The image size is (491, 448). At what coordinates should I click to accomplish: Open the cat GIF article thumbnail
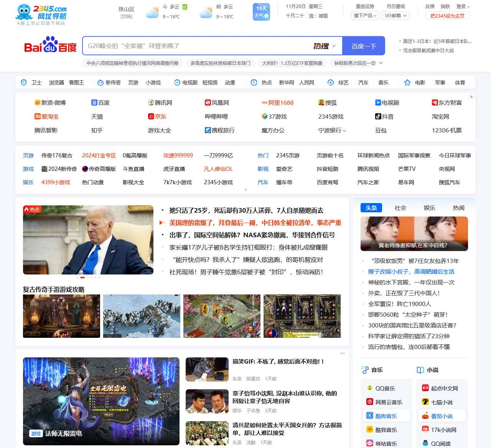tap(207, 370)
